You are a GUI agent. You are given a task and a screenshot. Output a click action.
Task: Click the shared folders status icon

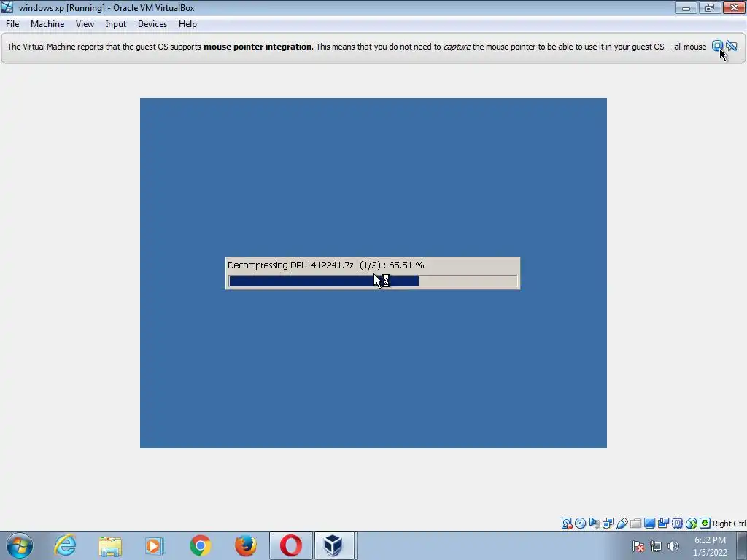click(x=635, y=524)
